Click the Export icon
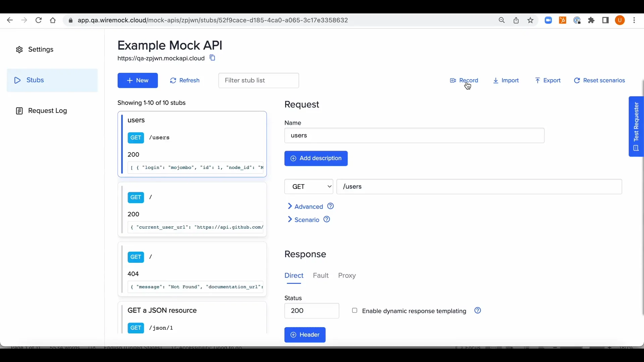This screenshot has width=644, height=362. [x=537, y=80]
